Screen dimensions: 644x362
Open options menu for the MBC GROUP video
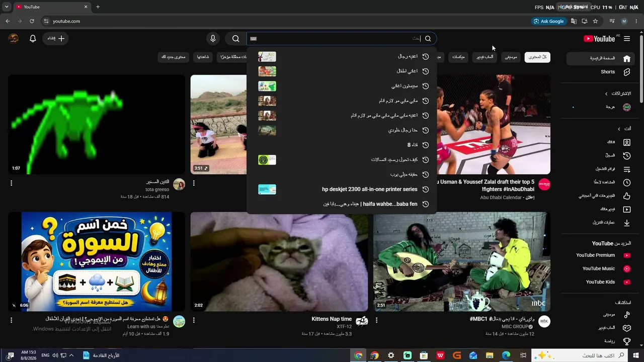(x=376, y=320)
